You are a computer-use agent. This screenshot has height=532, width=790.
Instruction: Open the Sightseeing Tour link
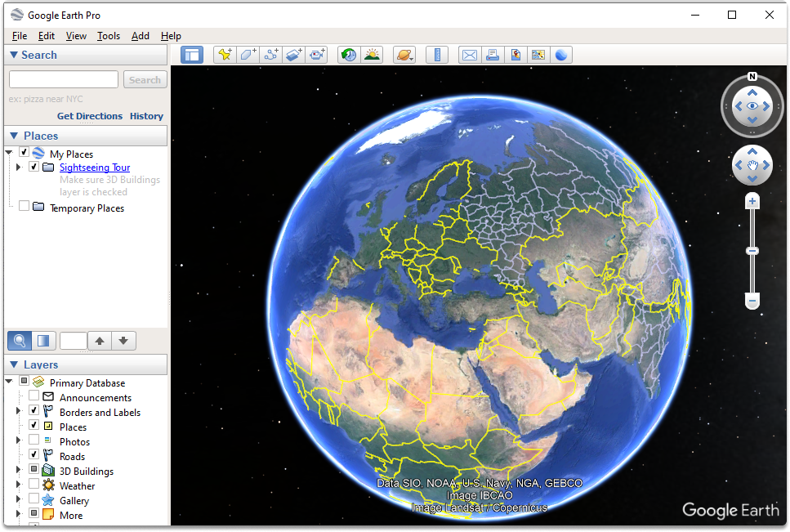tap(95, 168)
